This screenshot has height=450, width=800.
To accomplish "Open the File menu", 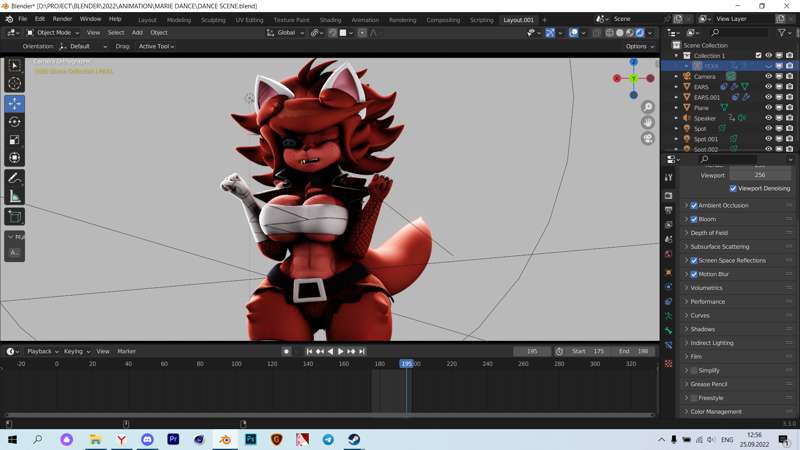I will (x=23, y=19).
